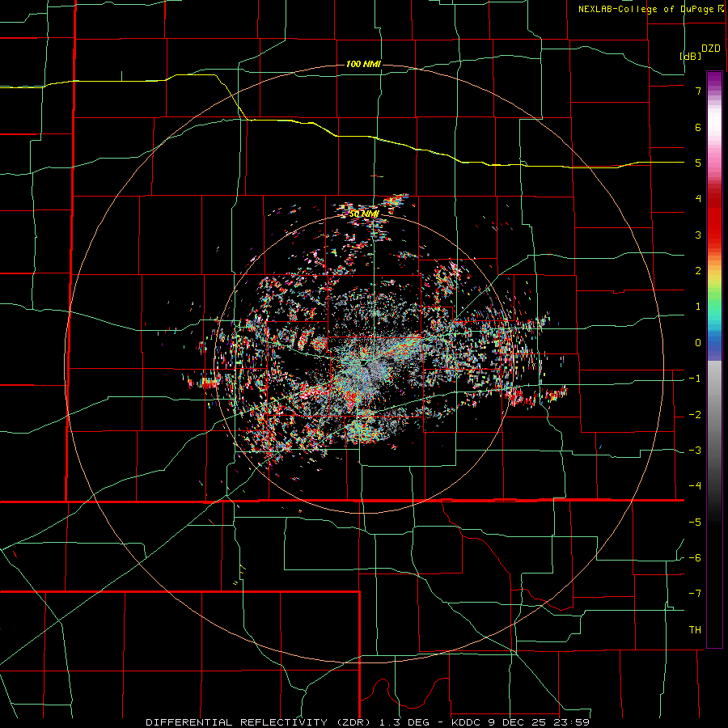Click the 1 dB value on the color scale

698,307
